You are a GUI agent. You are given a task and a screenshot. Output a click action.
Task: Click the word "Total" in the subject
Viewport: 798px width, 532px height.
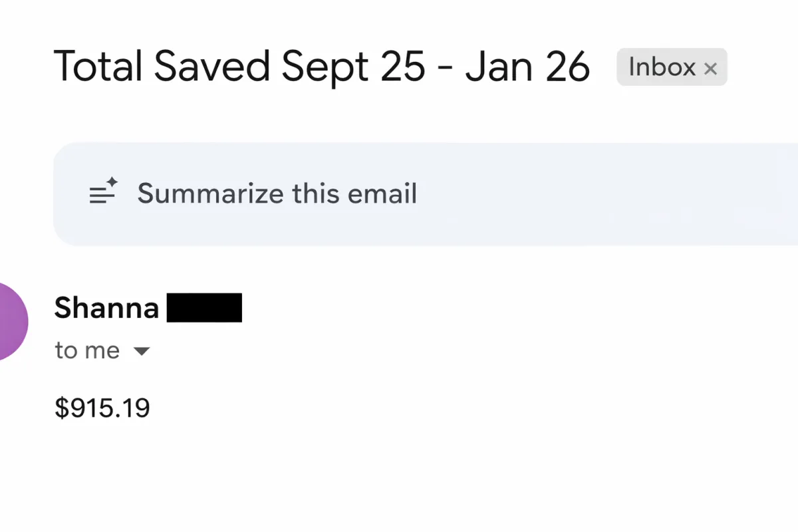98,66
